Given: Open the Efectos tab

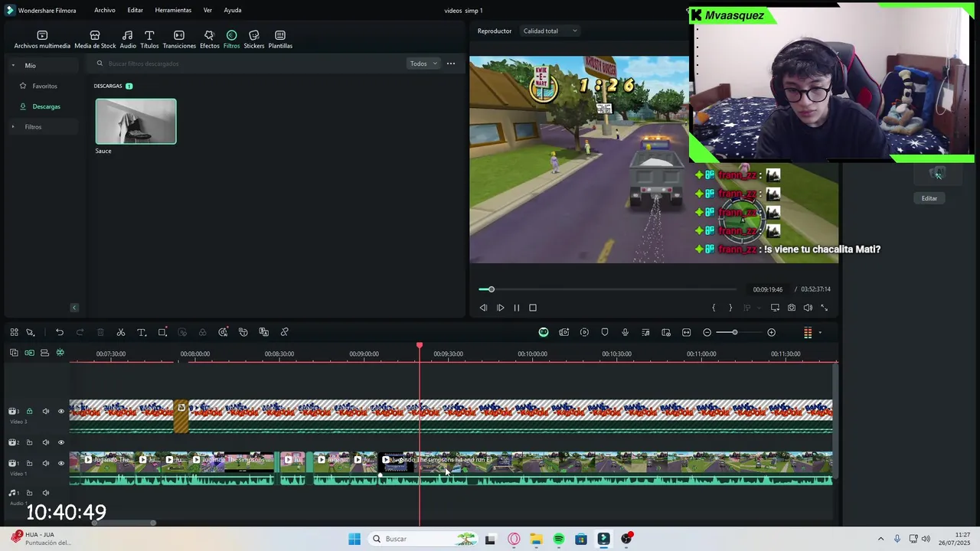Looking at the screenshot, I should coord(209,40).
